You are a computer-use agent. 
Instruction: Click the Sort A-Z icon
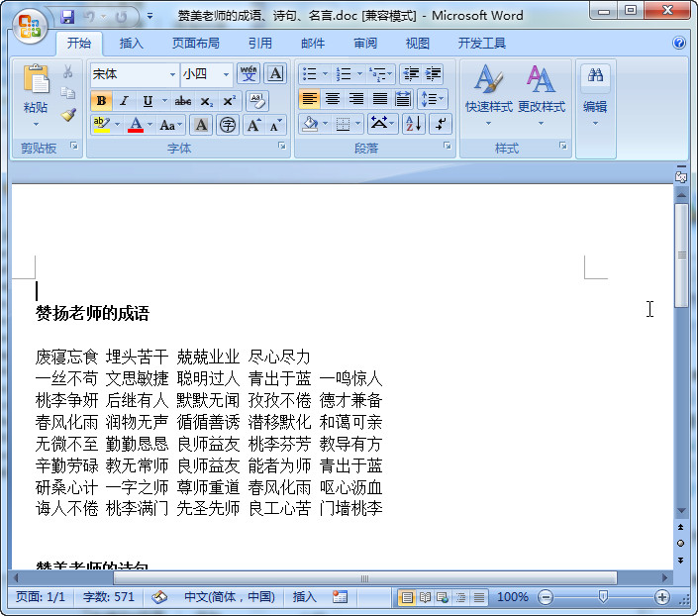coord(414,124)
